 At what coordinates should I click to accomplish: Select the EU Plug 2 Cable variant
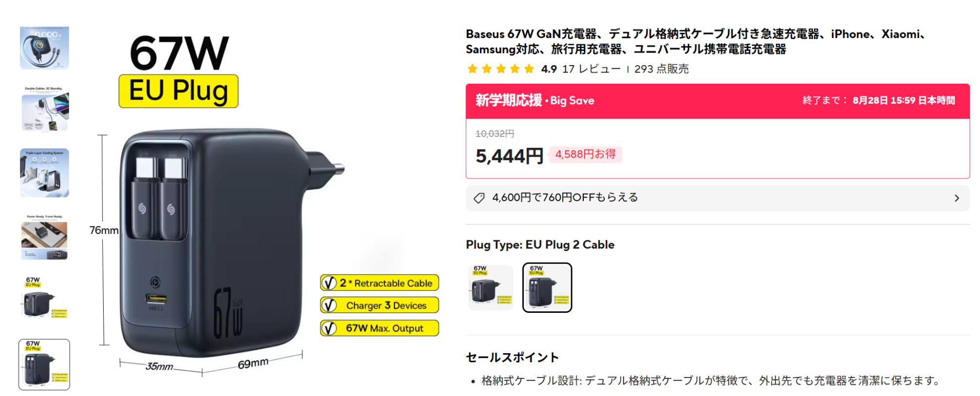547,288
